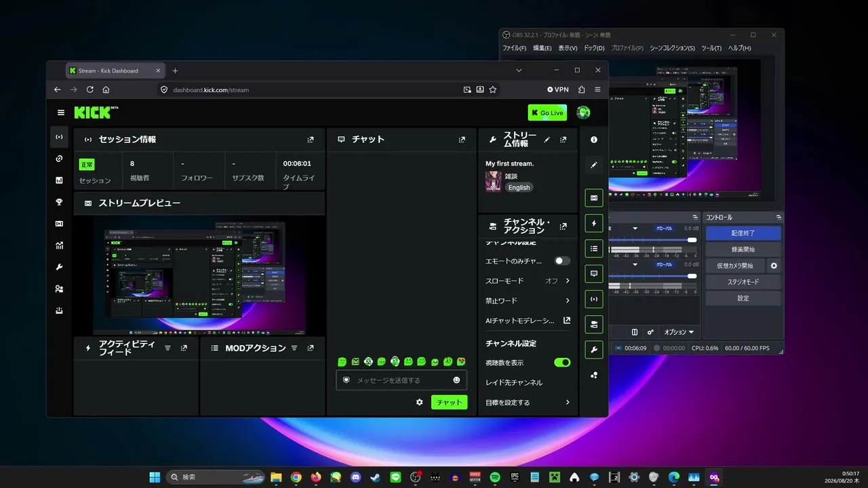Click the green チャット send button
The width and height of the screenshot is (868, 488).
[x=449, y=402]
